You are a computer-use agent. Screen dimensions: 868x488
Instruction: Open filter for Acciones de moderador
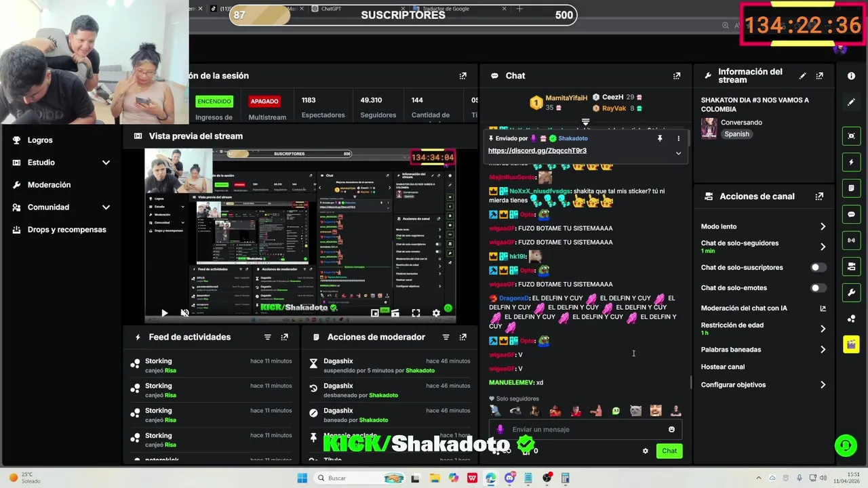click(446, 337)
